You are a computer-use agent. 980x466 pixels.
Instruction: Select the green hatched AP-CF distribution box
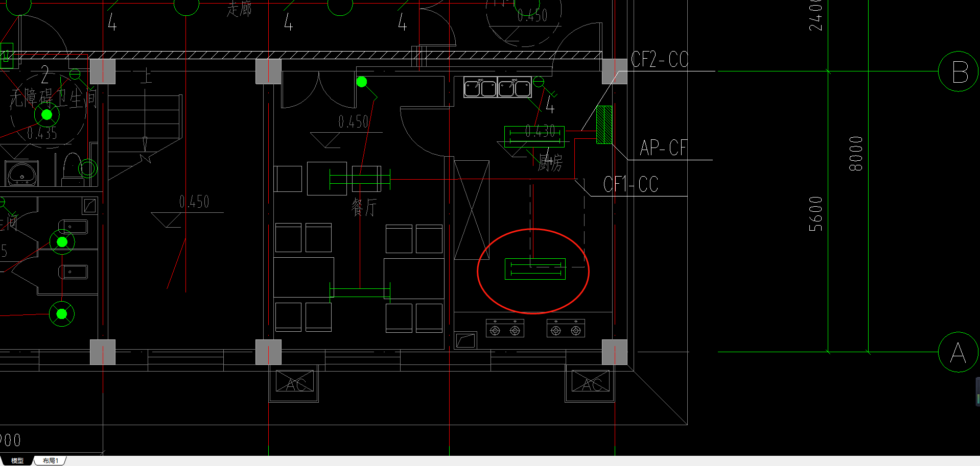[604, 125]
